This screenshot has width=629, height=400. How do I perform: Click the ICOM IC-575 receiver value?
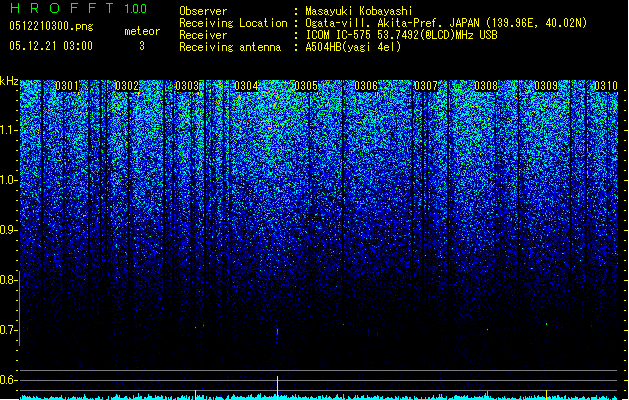[401, 35]
